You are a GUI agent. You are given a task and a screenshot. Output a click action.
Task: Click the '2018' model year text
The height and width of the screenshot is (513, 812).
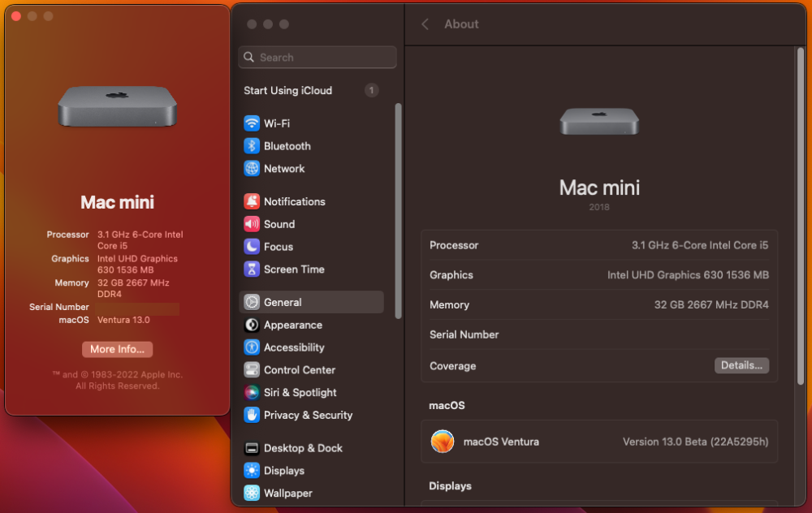click(x=599, y=207)
